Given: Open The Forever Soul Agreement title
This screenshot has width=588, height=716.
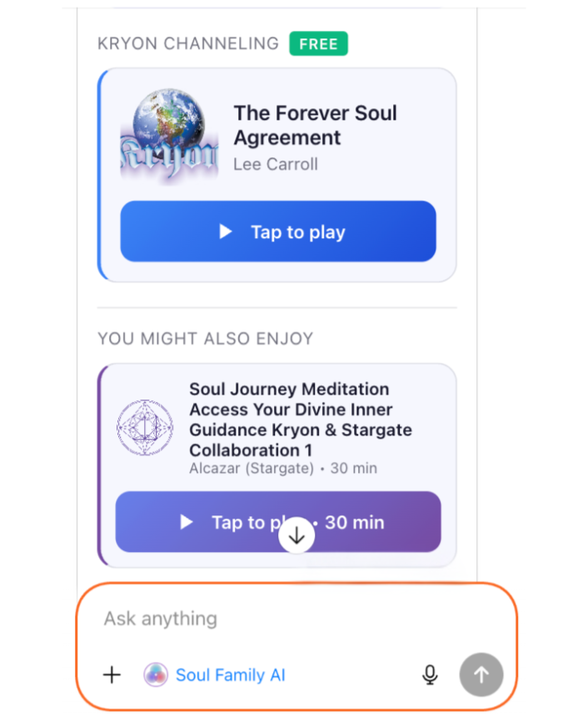Looking at the screenshot, I should 315,125.
